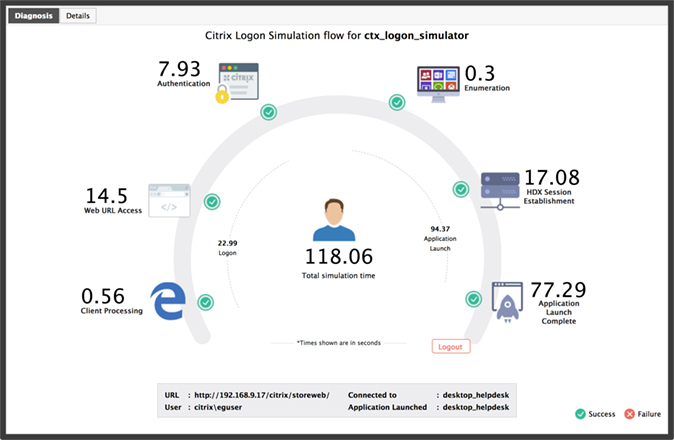Click the 77.29 Application Launch Complete value
This screenshot has height=440, width=674.
[558, 290]
